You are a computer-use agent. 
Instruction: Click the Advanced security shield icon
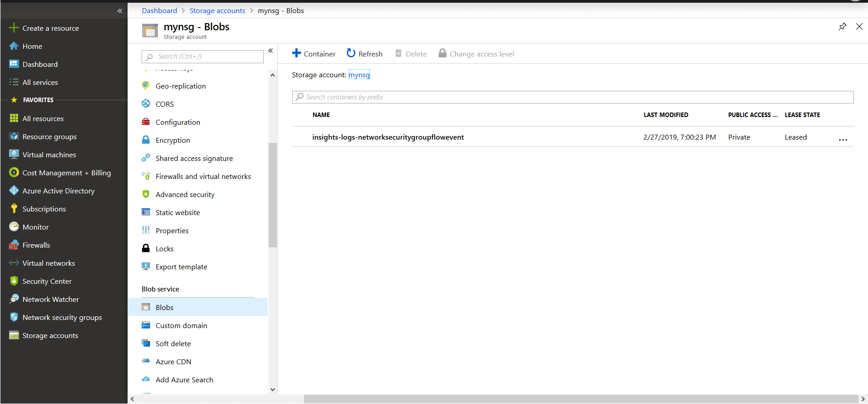click(146, 194)
